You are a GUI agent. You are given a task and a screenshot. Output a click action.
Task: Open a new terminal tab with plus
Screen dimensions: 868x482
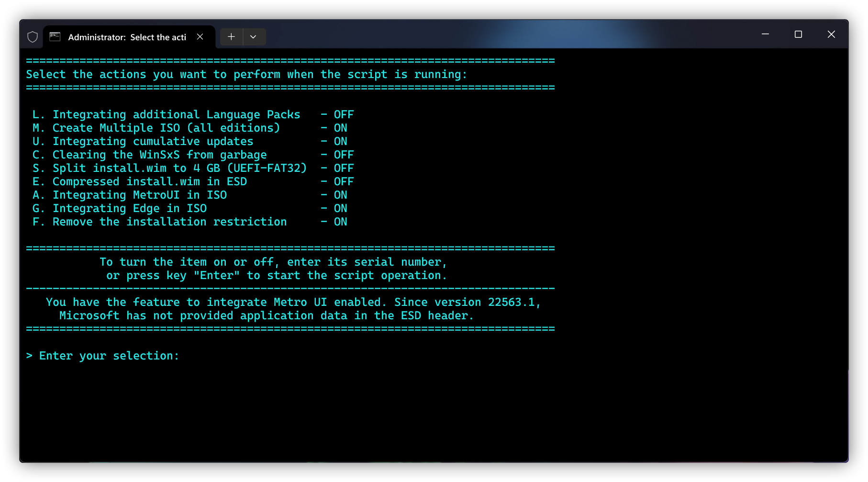pyautogui.click(x=231, y=37)
